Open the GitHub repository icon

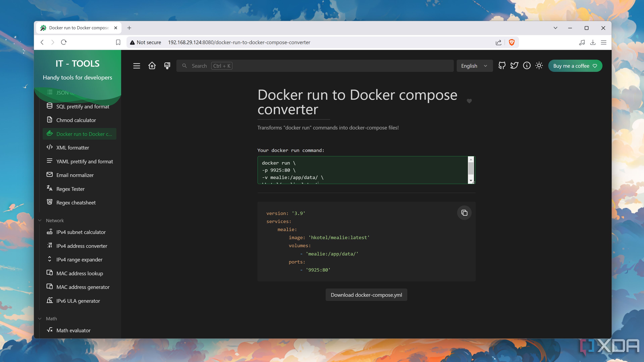point(502,66)
